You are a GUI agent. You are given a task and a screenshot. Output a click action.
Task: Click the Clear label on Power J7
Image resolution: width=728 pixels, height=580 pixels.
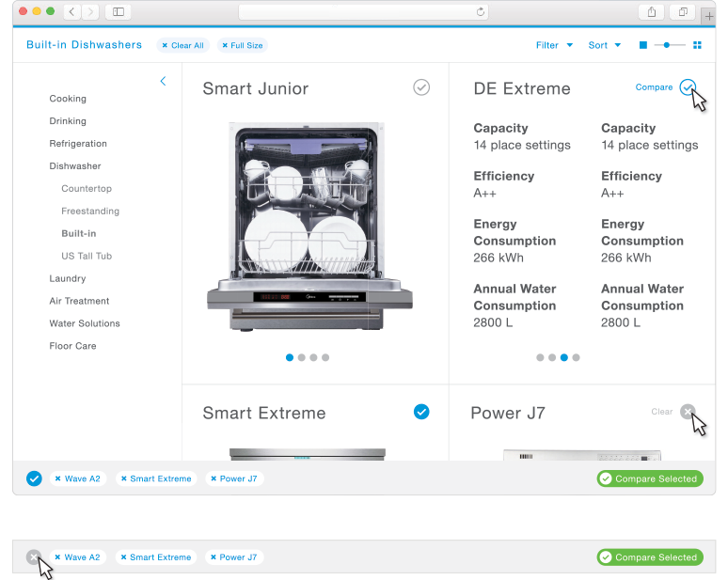661,412
